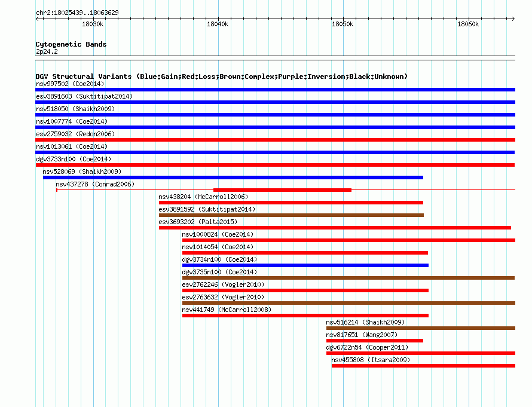The image size is (532, 407).
Task: Open nsv516214 (Shaikh2009) variant
Action: tap(365, 322)
